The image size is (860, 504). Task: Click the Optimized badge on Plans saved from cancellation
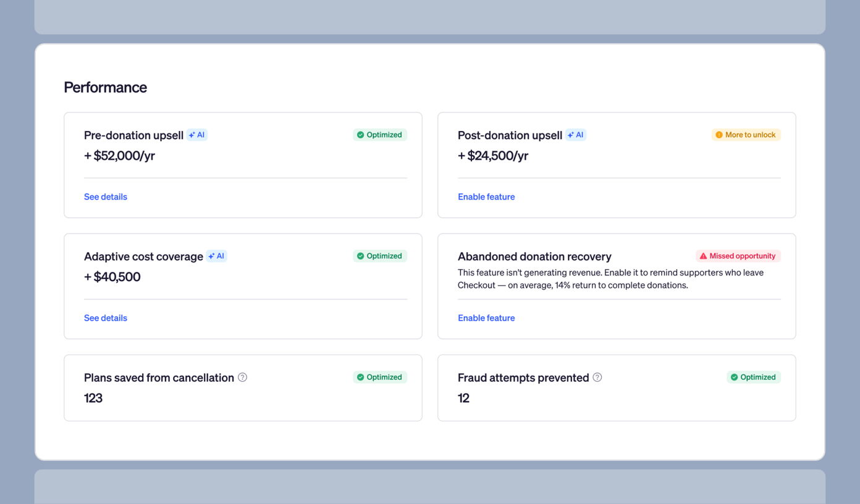click(380, 377)
